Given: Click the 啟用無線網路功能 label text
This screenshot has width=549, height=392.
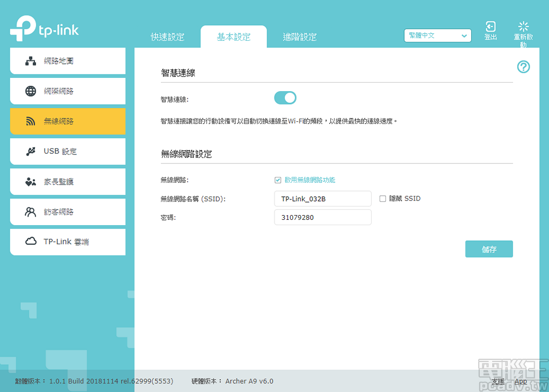Looking at the screenshot, I should 310,180.
